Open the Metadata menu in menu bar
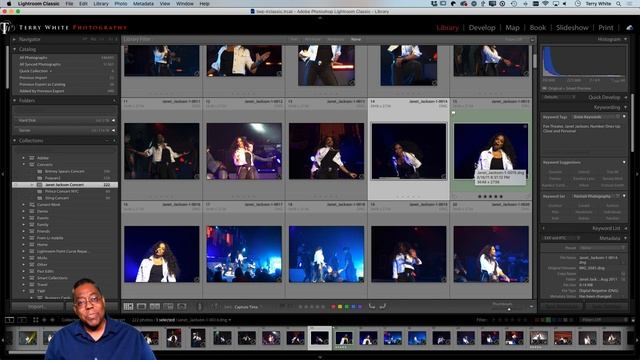640x360 pixels. tap(143, 4)
